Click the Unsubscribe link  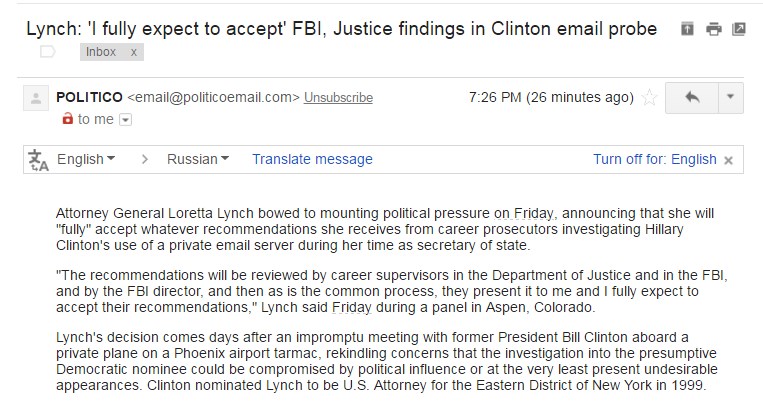[x=338, y=98]
